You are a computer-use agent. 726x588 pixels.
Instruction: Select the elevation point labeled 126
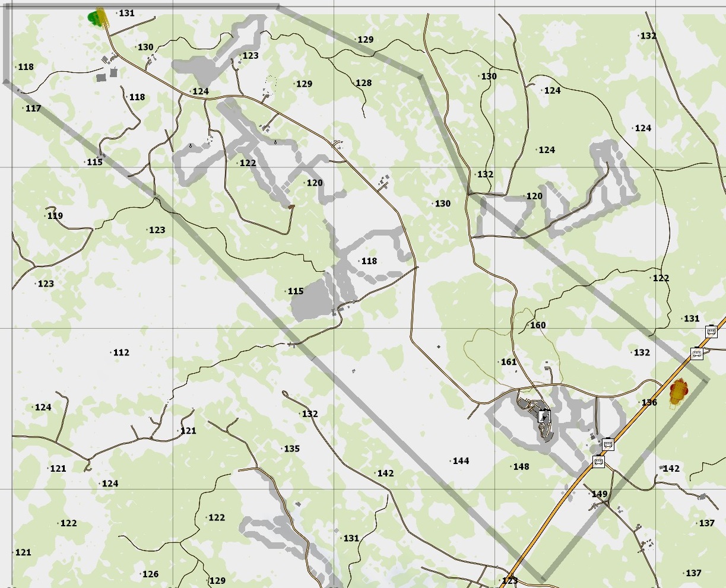tap(150, 574)
